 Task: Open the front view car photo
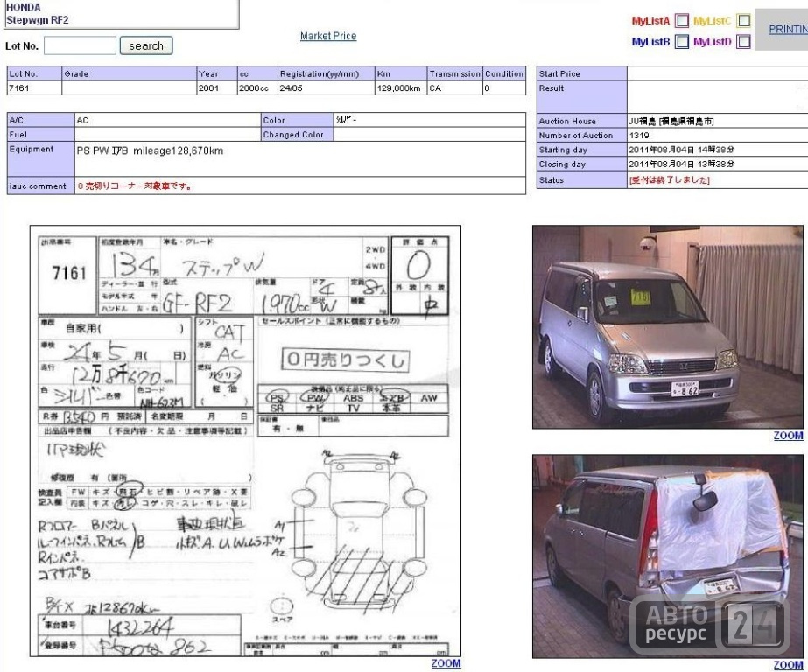pyautogui.click(x=668, y=327)
